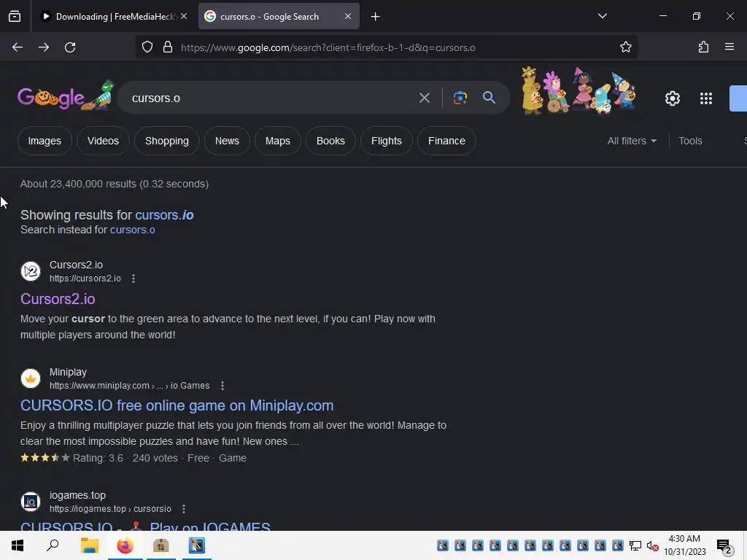Screen dimensions: 747x560
Task: Click the Cursors2.io site favicon
Action: click(31, 271)
